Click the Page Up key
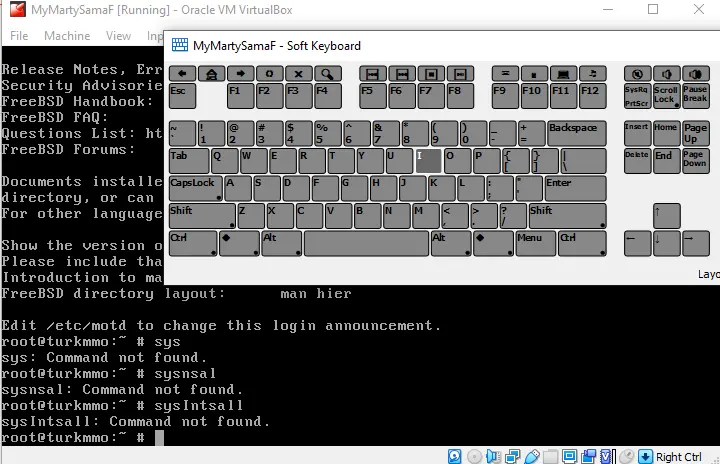The image size is (720, 464). [x=696, y=133]
